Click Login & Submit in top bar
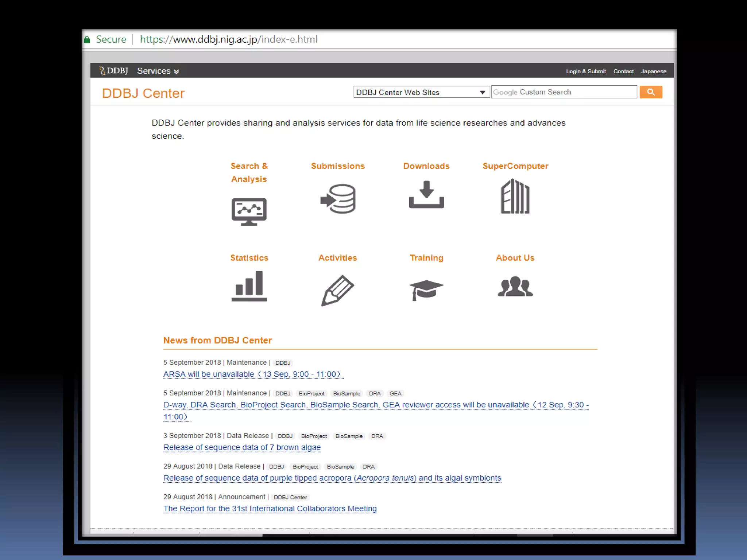This screenshot has width=747, height=560. (x=586, y=71)
